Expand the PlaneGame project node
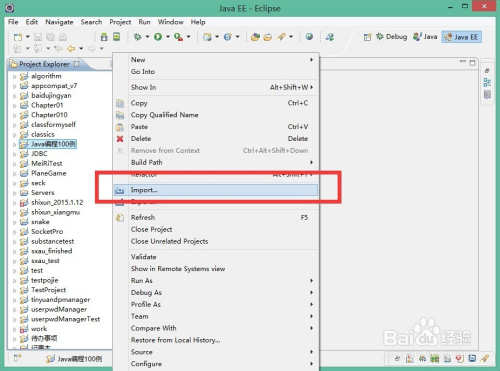The image size is (500, 371). (14, 174)
